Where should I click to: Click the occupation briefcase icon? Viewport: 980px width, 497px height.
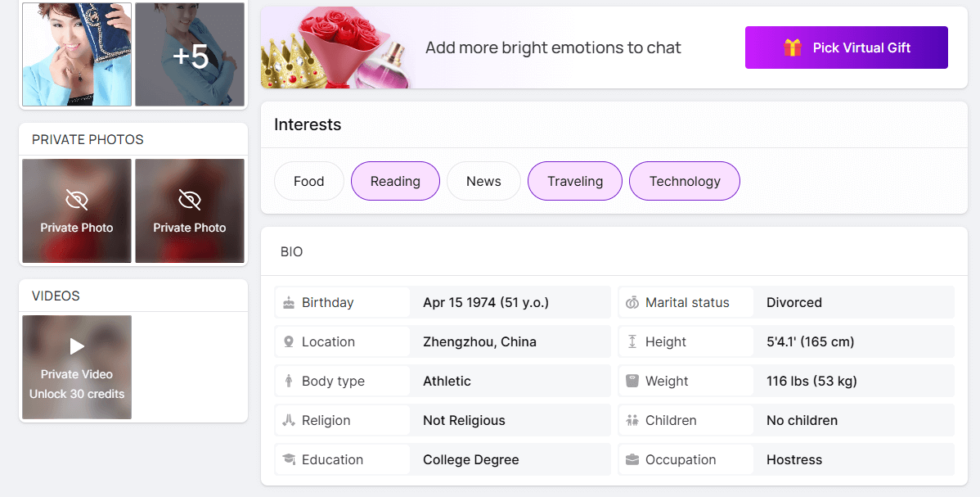point(632,460)
